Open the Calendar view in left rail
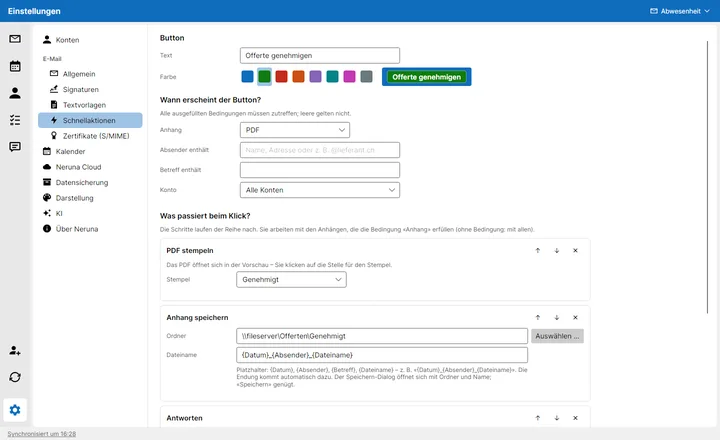720x440 pixels. pos(15,66)
